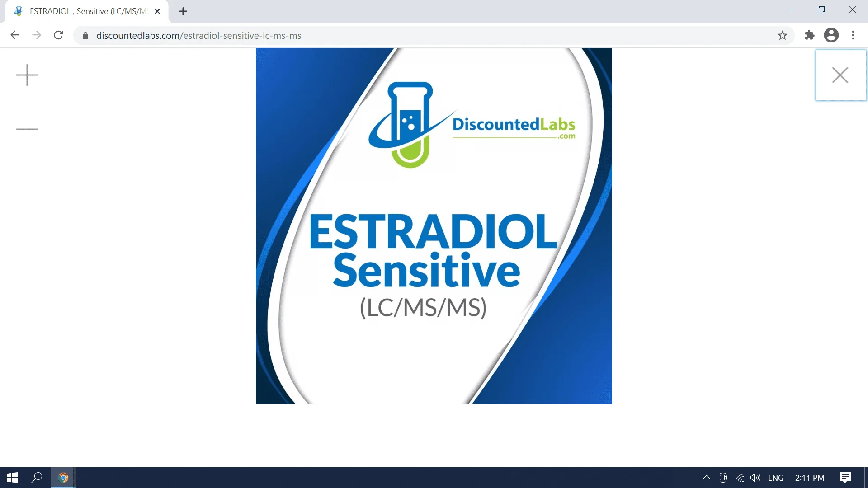Open the Windows Start menu
This screenshot has height=488, width=868.
pos(12,478)
